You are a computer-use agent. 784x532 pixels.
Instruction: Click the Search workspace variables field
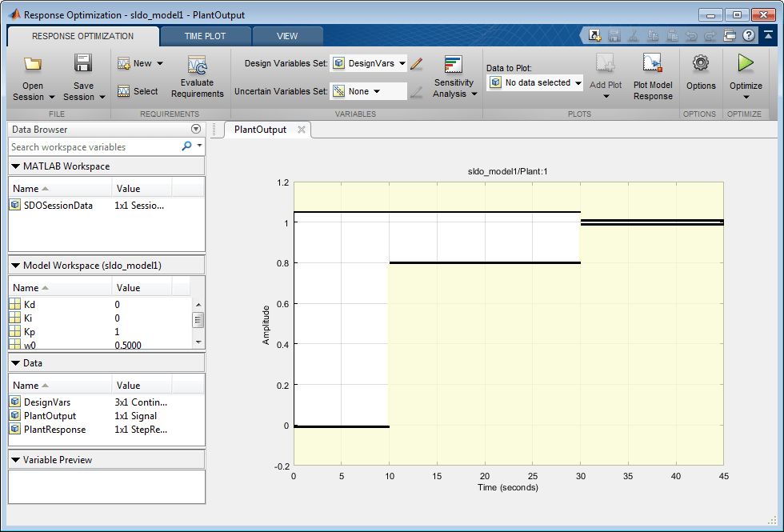(94, 147)
